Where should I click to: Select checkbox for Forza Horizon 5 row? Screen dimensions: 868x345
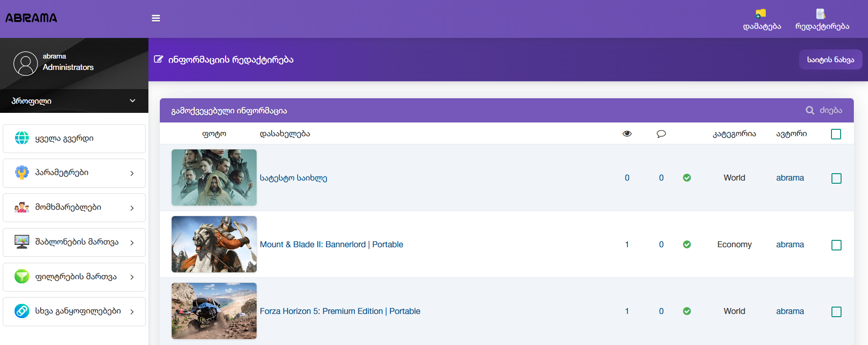coord(836,312)
